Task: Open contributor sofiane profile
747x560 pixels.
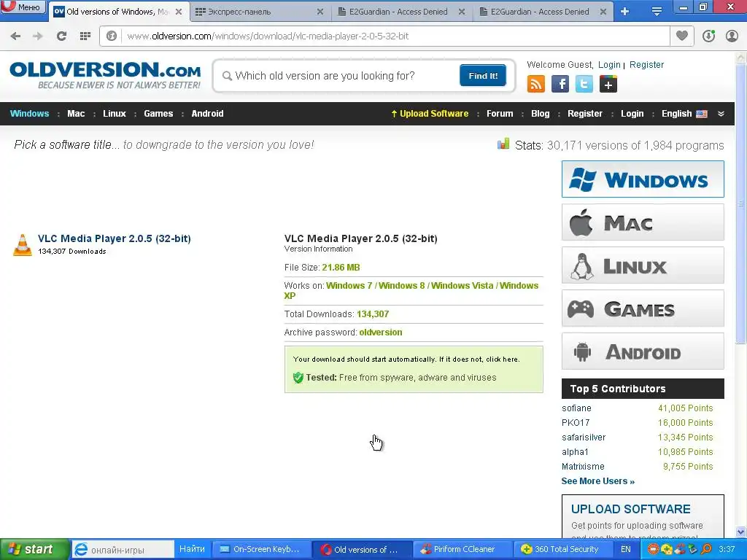Action: pos(576,408)
